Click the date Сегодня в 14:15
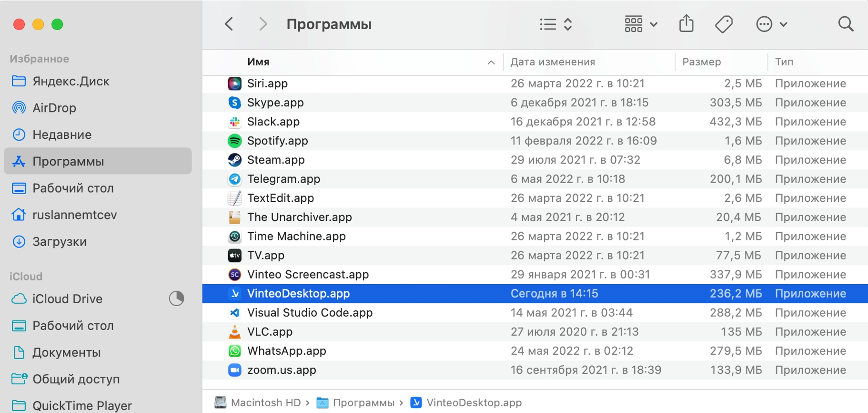The image size is (868, 413). tap(554, 293)
